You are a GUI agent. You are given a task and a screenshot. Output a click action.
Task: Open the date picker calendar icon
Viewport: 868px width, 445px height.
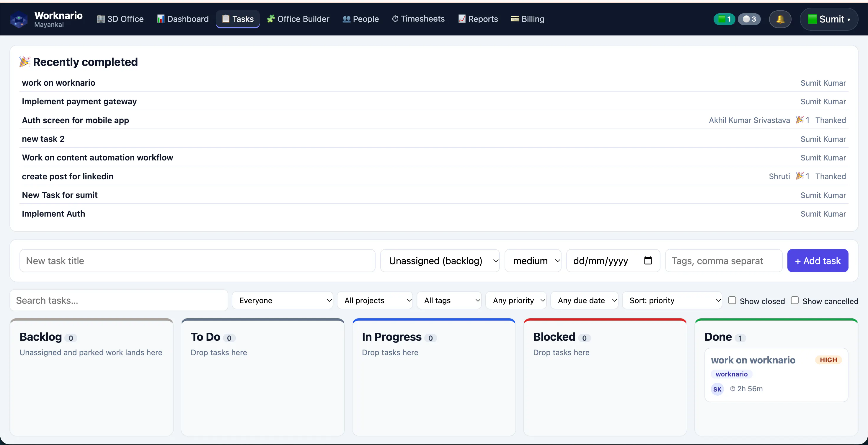tap(648, 261)
